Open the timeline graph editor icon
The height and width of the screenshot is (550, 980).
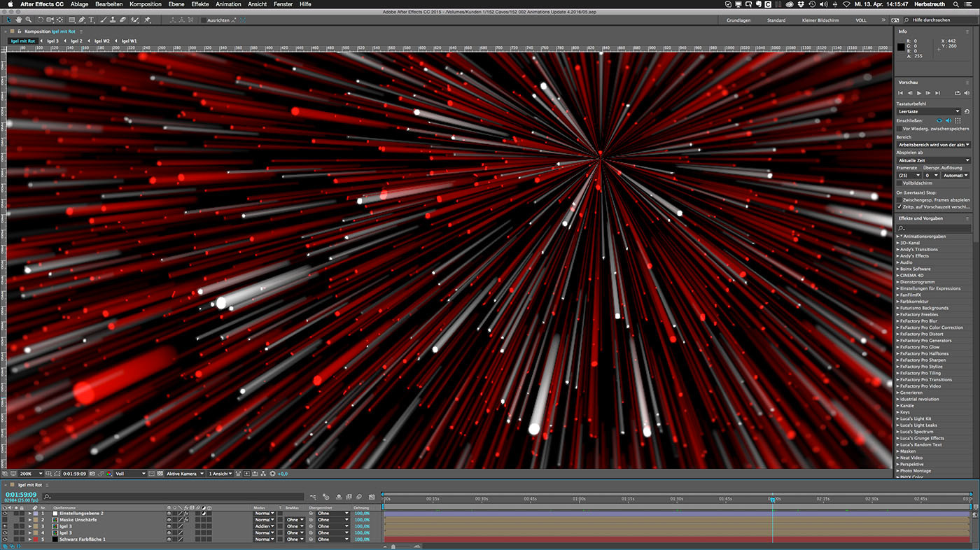coord(372,496)
